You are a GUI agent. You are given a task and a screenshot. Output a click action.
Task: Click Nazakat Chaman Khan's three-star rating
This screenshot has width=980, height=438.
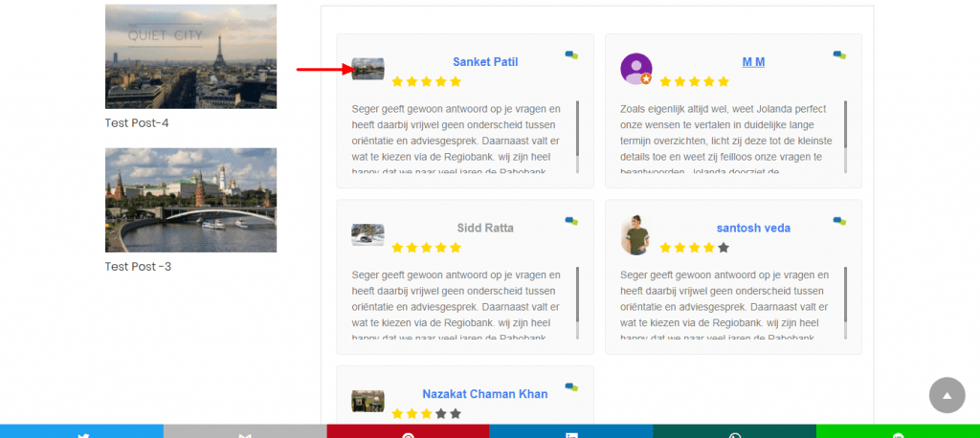click(426, 414)
